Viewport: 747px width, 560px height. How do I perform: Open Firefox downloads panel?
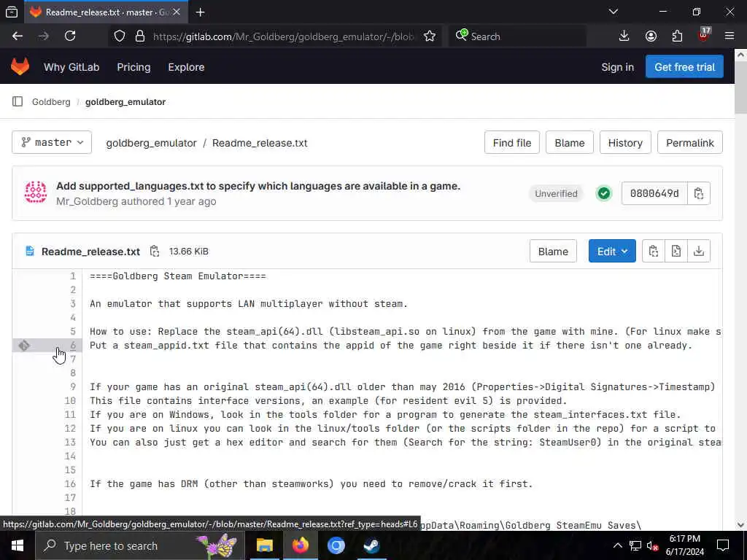pos(624,36)
